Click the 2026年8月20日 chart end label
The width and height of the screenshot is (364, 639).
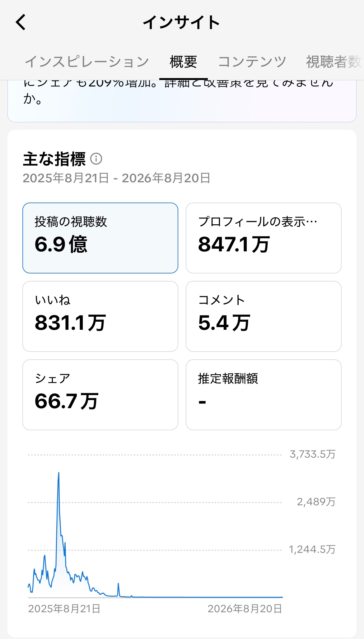tap(245, 609)
